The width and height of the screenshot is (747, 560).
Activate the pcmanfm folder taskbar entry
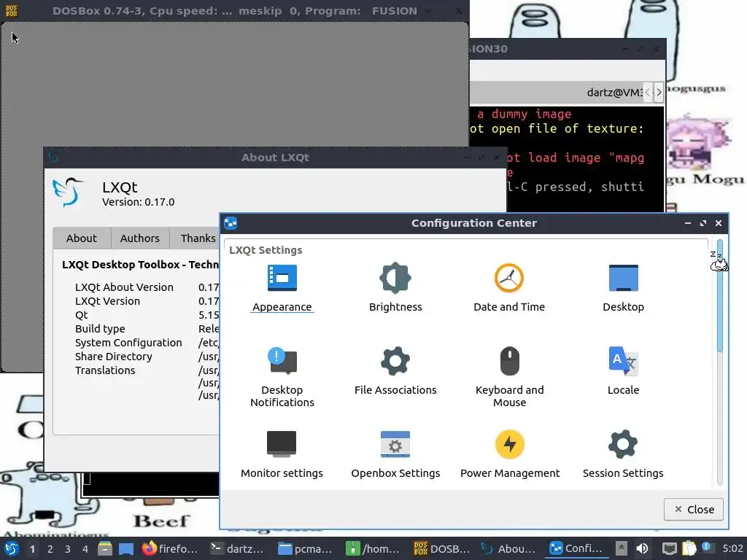pyautogui.click(x=306, y=548)
